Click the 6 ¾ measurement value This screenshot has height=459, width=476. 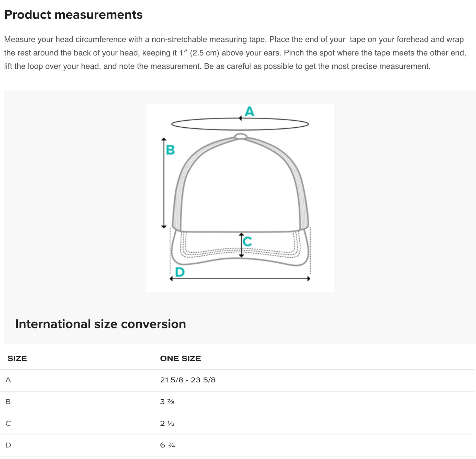coord(168,445)
